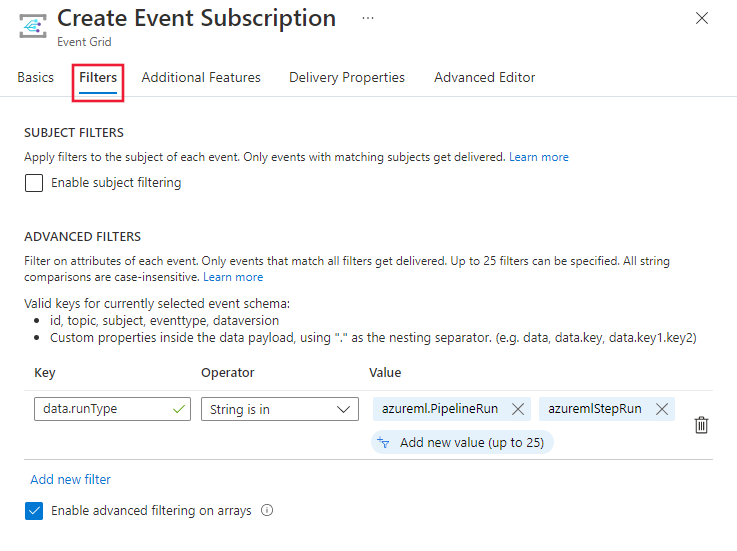The width and height of the screenshot is (737, 551).
Task: Enable subject filtering checkbox
Action: point(34,183)
